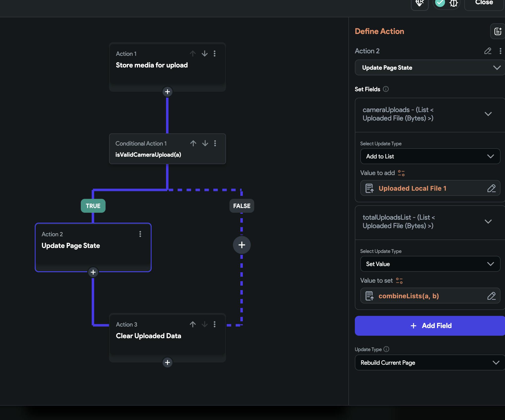
Task: Edit Uploaded Local File 1 value
Action: [x=491, y=188]
